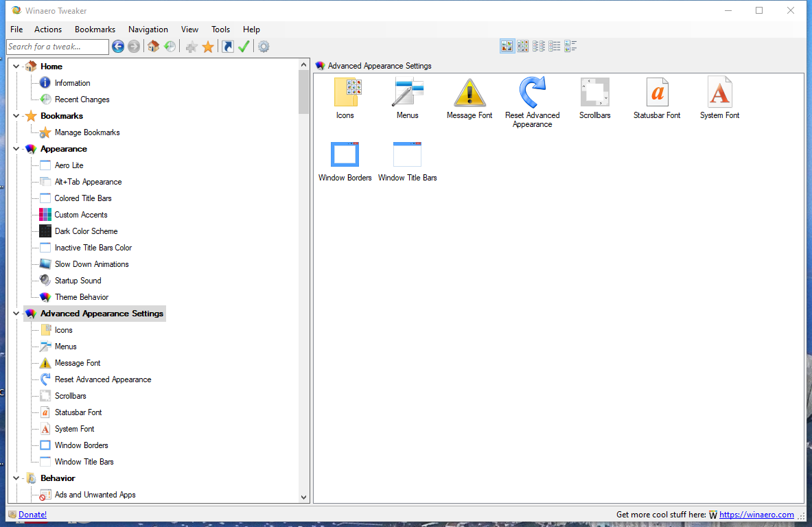Image resolution: width=812 pixels, height=527 pixels.
Task: Collapse the Advanced Appearance Settings tree node
Action: click(x=16, y=314)
